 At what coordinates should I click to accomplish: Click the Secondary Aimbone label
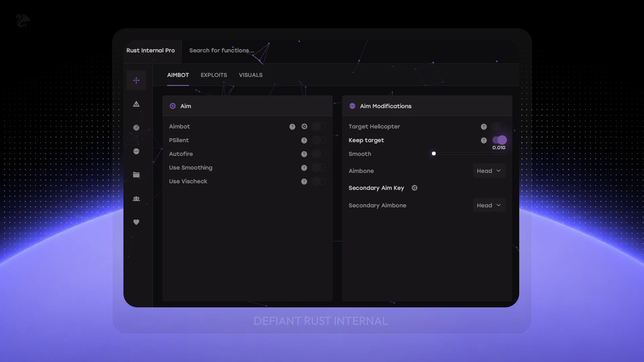coord(377,205)
